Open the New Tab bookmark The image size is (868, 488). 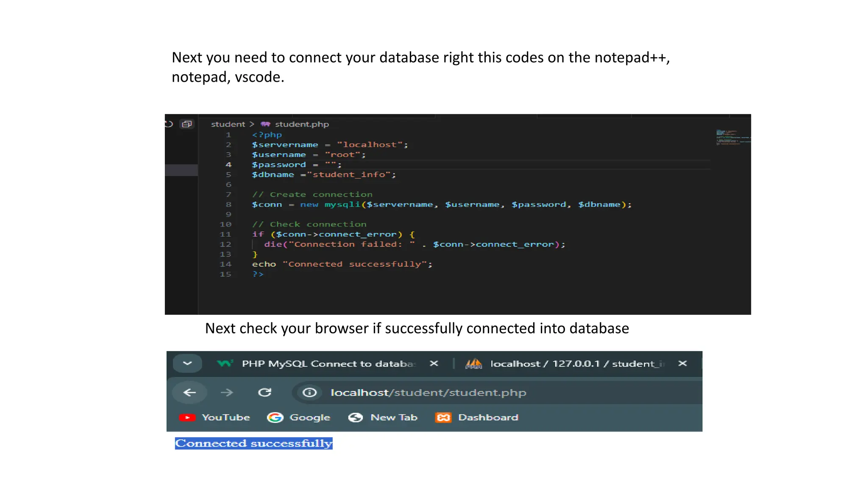tap(383, 418)
